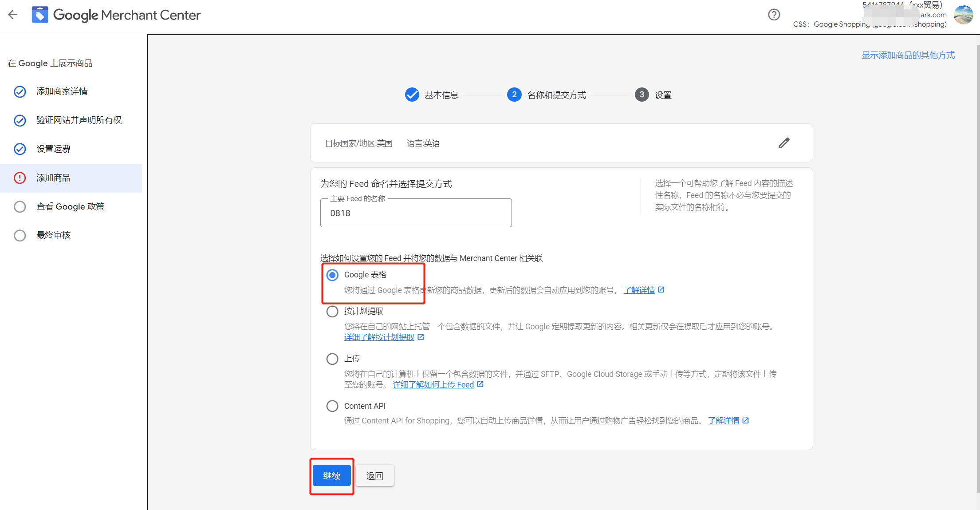This screenshot has width=980, height=510.
Task: Open 验证网站并声明所有权 in the sidebar
Action: (71, 120)
